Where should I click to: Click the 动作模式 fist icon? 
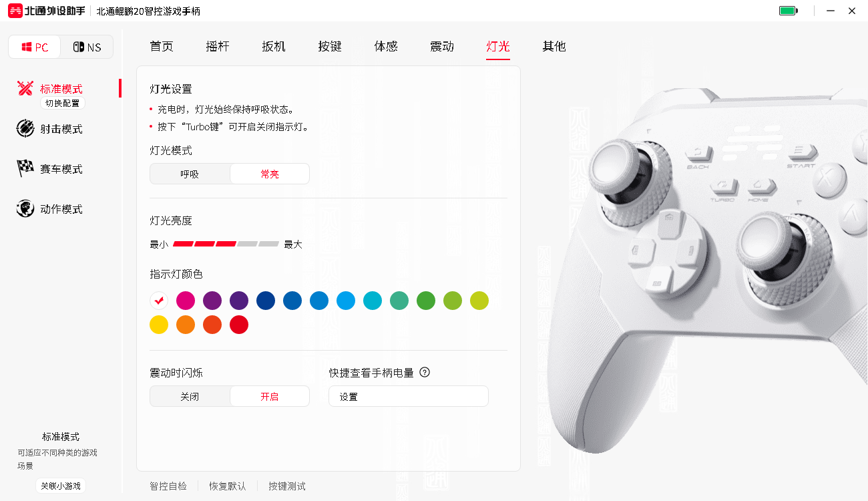pyautogui.click(x=25, y=208)
